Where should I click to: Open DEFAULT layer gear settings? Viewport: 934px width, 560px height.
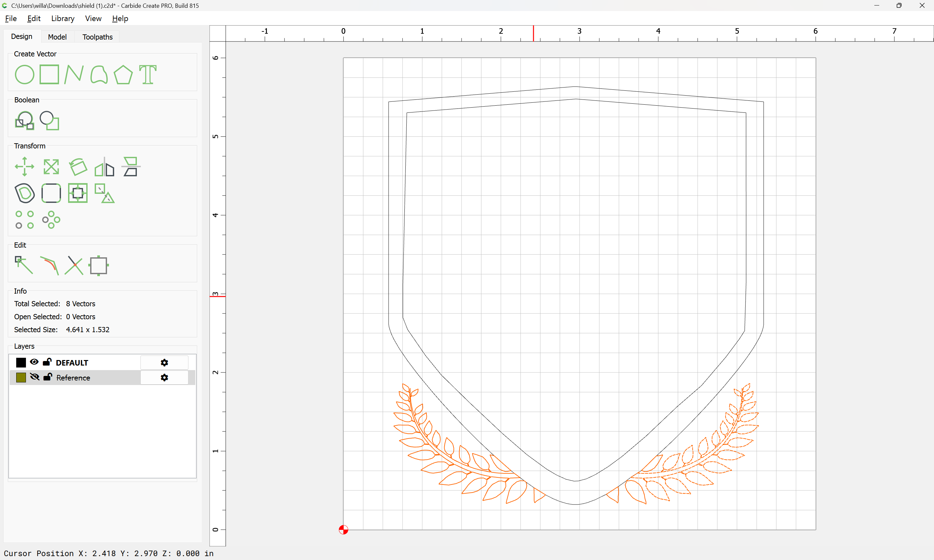point(164,363)
